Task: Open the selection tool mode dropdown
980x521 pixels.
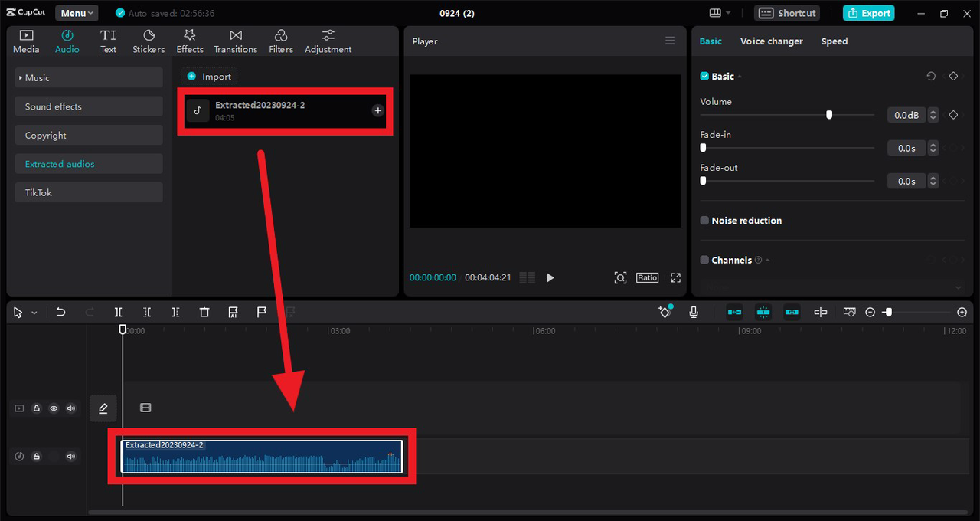Action: 34,313
